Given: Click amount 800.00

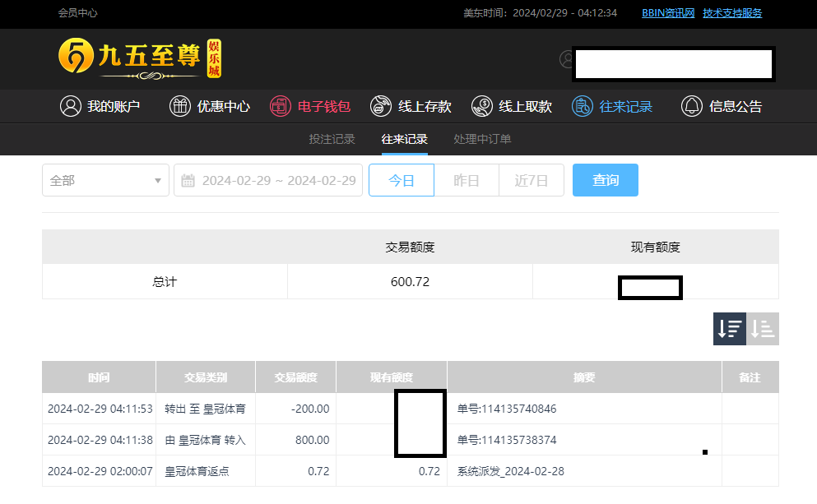Looking at the screenshot, I should point(312,440).
